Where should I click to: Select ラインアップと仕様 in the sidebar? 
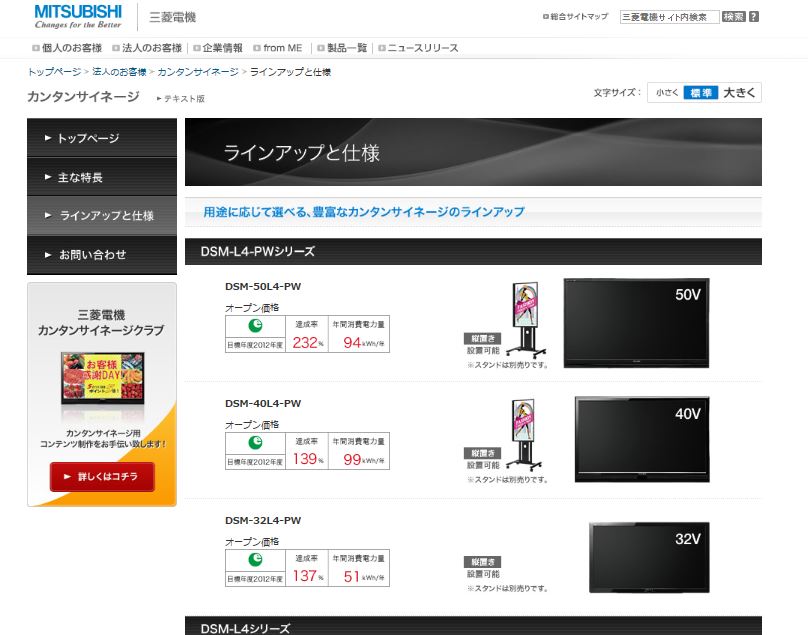pos(102,215)
